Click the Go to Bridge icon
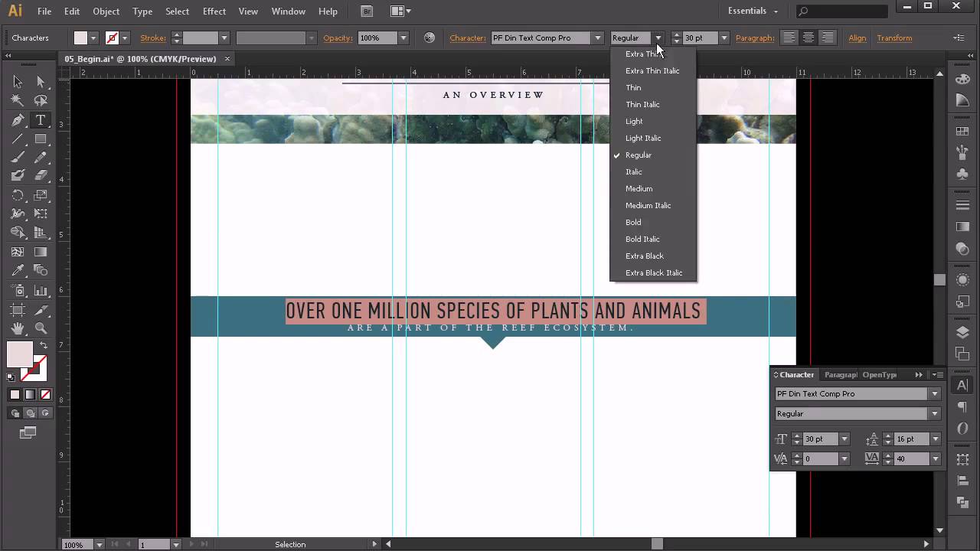The height and width of the screenshot is (551, 980). pyautogui.click(x=367, y=11)
